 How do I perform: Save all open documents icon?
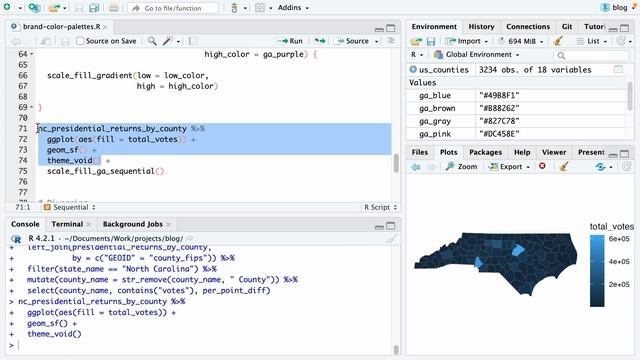[95, 8]
